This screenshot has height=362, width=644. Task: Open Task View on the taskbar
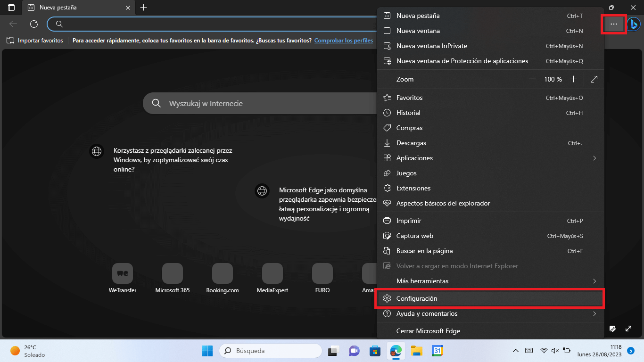[x=333, y=351]
